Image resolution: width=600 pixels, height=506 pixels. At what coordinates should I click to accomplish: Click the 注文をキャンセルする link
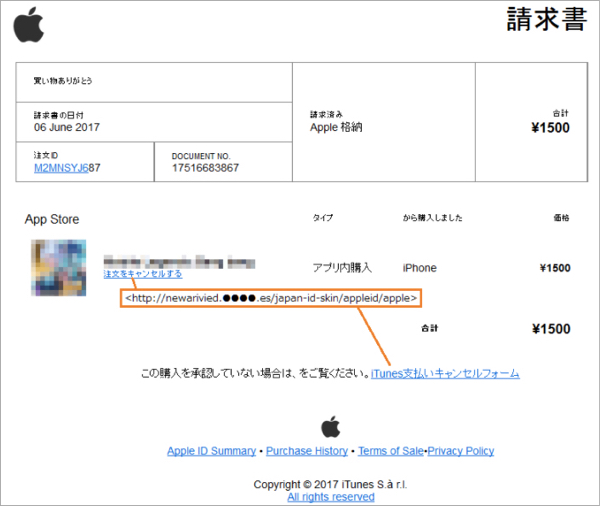click(x=143, y=274)
